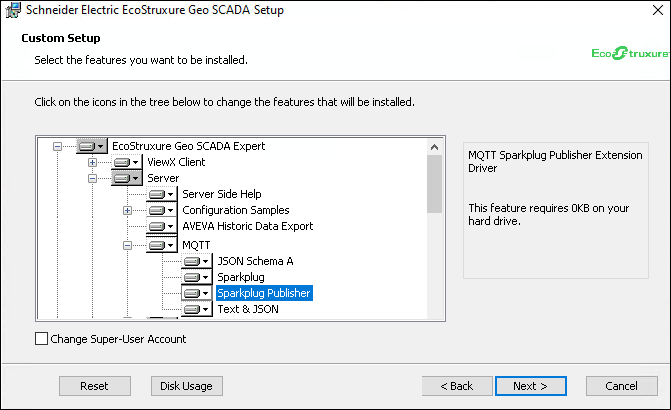Collapse the Server tree node
The image size is (671, 410).
pyautogui.click(x=92, y=178)
